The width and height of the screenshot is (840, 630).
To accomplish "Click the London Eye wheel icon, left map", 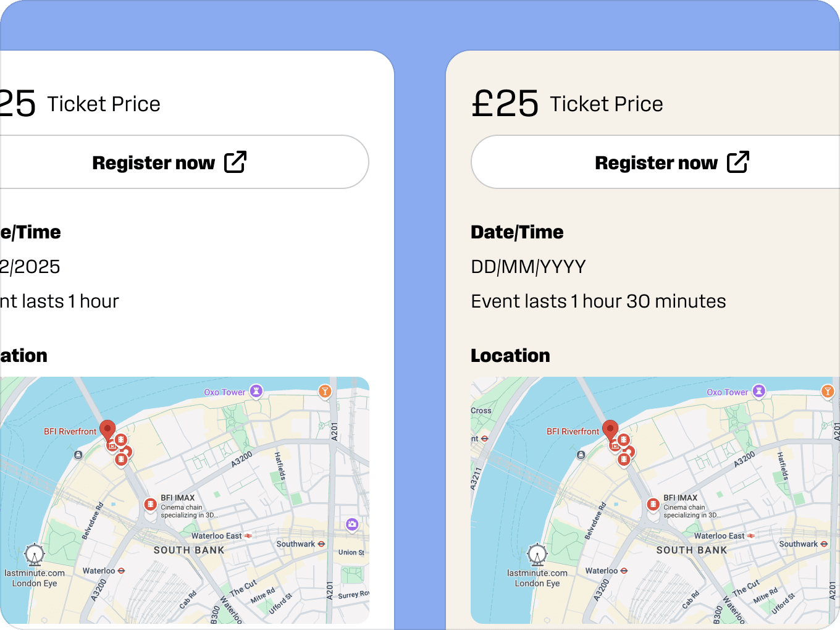I will (x=35, y=555).
